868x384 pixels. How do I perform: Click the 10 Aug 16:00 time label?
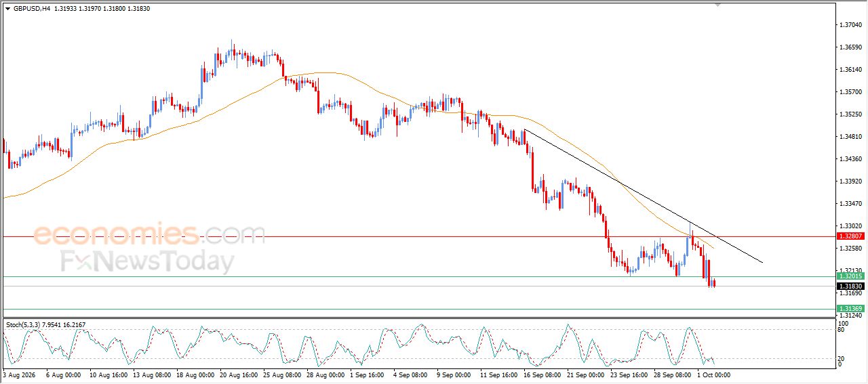click(x=107, y=375)
